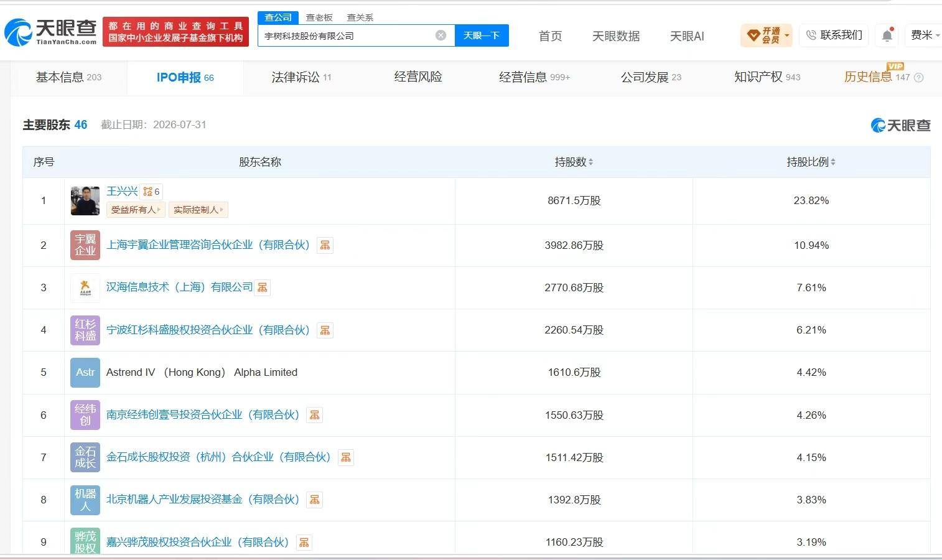The height and width of the screenshot is (560, 942).
Task: Click the 汉海信息技术 company logo
Action: pyautogui.click(x=85, y=287)
